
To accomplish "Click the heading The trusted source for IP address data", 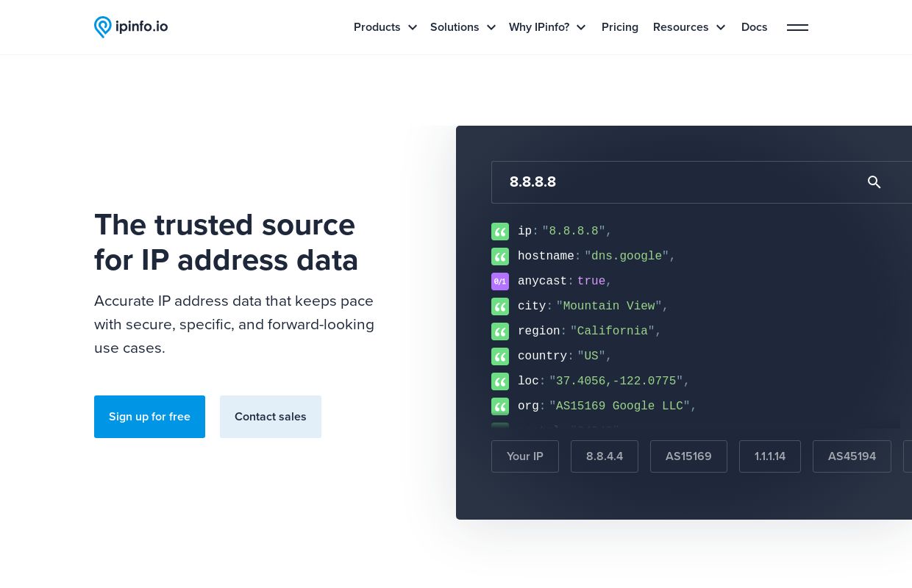I will pos(227,243).
